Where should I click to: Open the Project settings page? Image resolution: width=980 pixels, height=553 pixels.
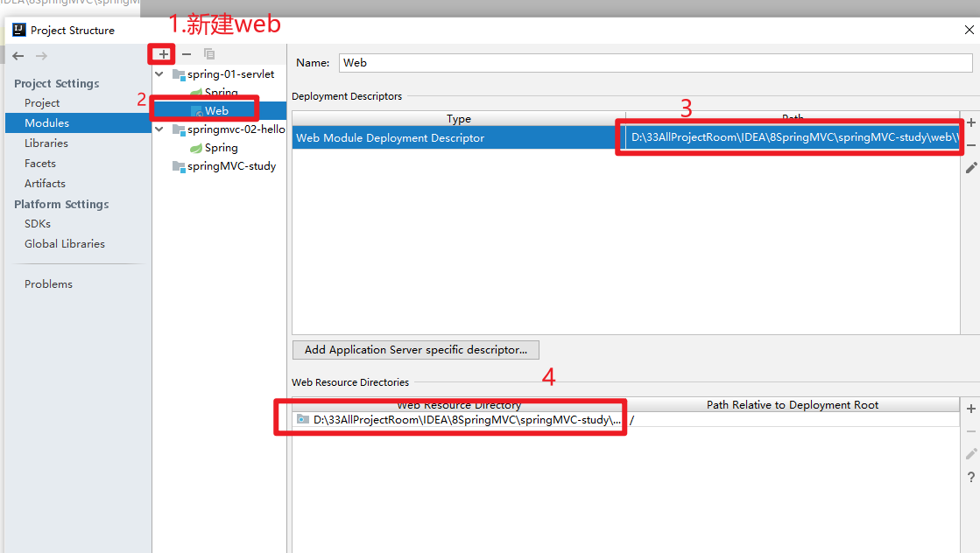click(42, 103)
